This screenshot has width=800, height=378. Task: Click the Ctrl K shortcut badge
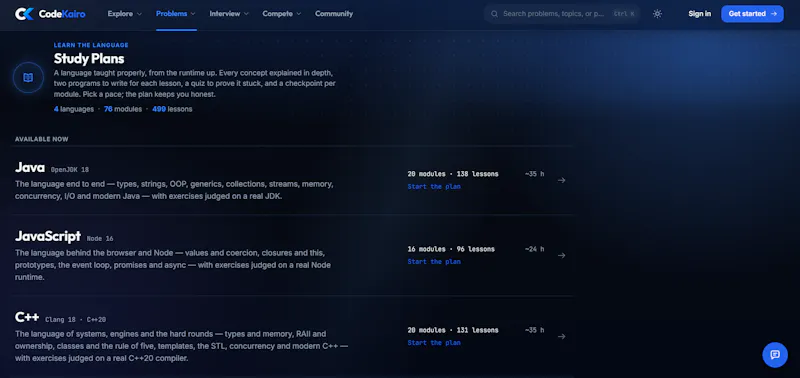[624, 14]
